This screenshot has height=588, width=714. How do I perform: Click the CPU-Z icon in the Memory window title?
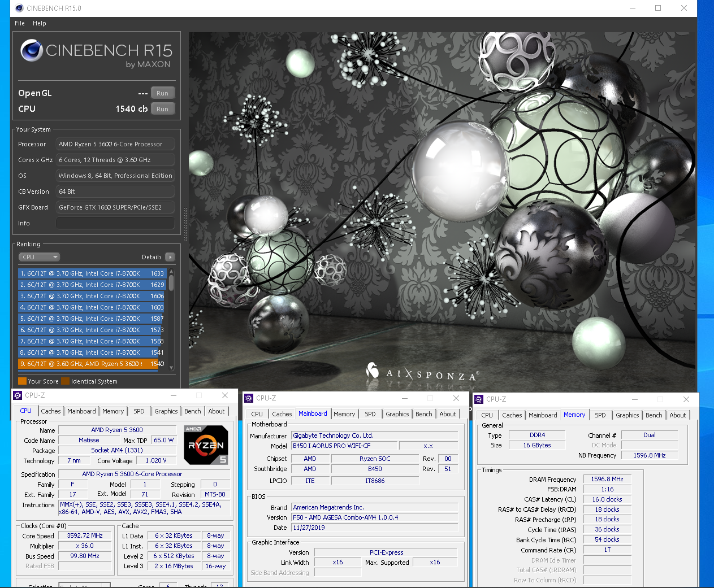click(x=479, y=399)
